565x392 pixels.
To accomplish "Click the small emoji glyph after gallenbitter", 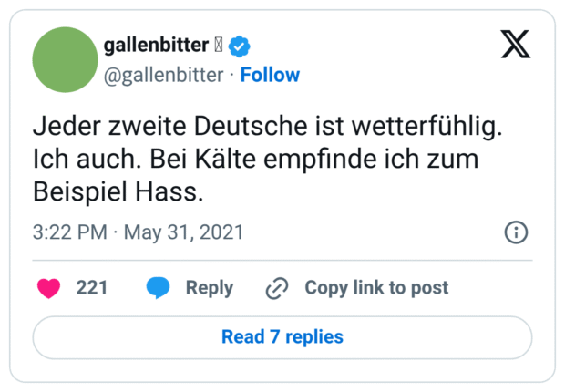I will pyautogui.click(x=218, y=46).
